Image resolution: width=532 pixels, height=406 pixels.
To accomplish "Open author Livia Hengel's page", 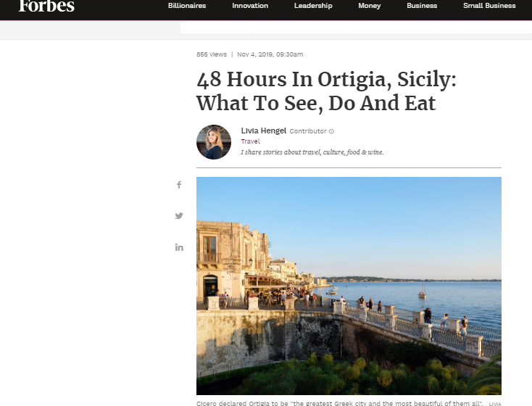I will (263, 130).
